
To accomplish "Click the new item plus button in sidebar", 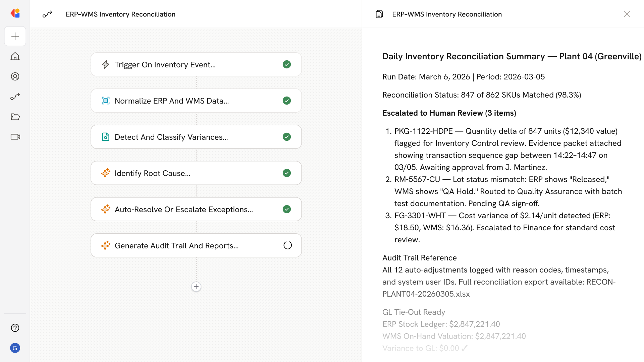I will (x=15, y=36).
